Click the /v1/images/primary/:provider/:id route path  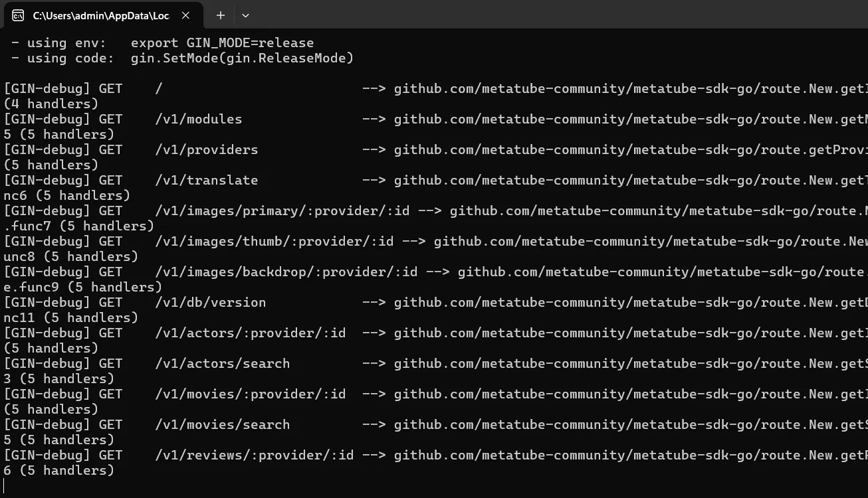(x=282, y=211)
